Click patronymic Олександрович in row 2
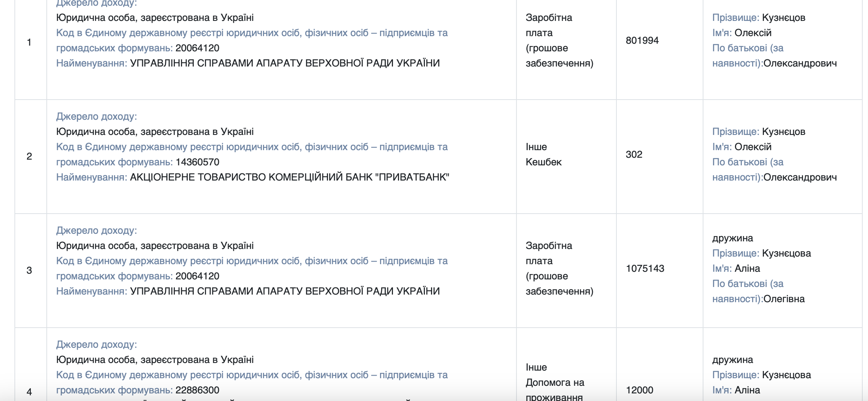Viewport: 868px width, 401px height. (x=800, y=177)
